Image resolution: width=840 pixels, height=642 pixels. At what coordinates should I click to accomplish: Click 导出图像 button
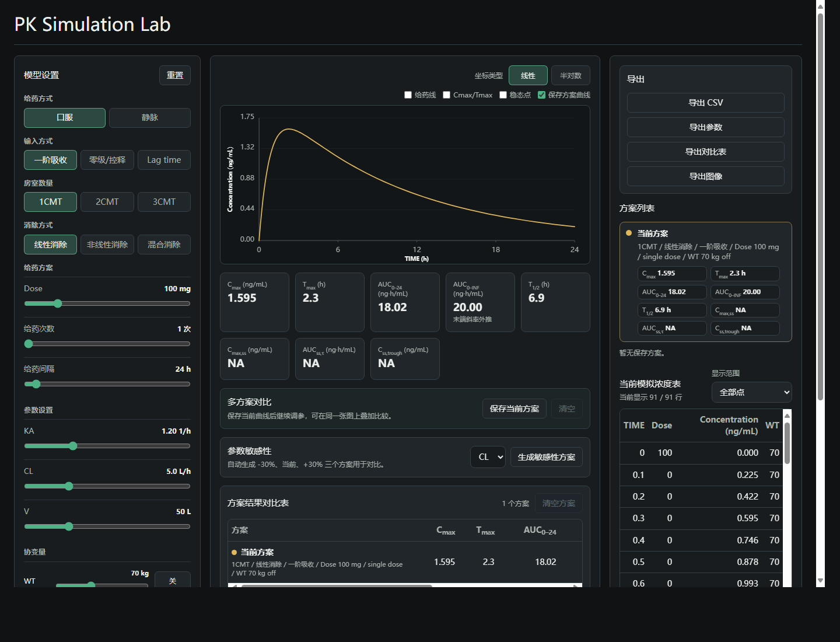pyautogui.click(x=706, y=176)
